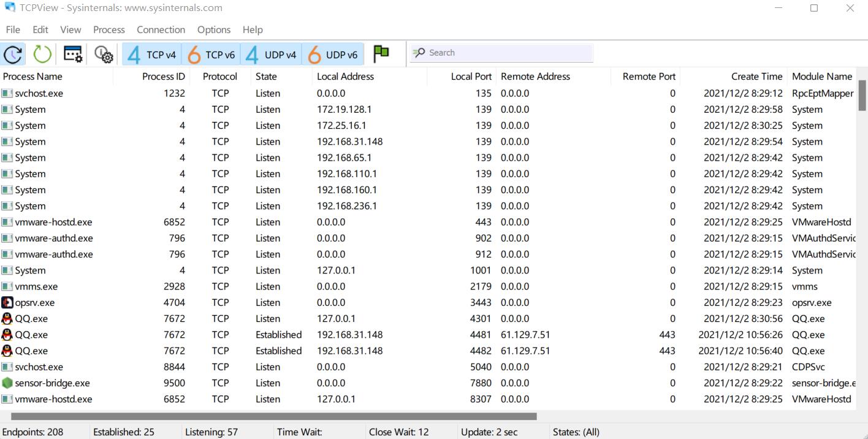Click the TCPView app icon in title bar

[10, 8]
